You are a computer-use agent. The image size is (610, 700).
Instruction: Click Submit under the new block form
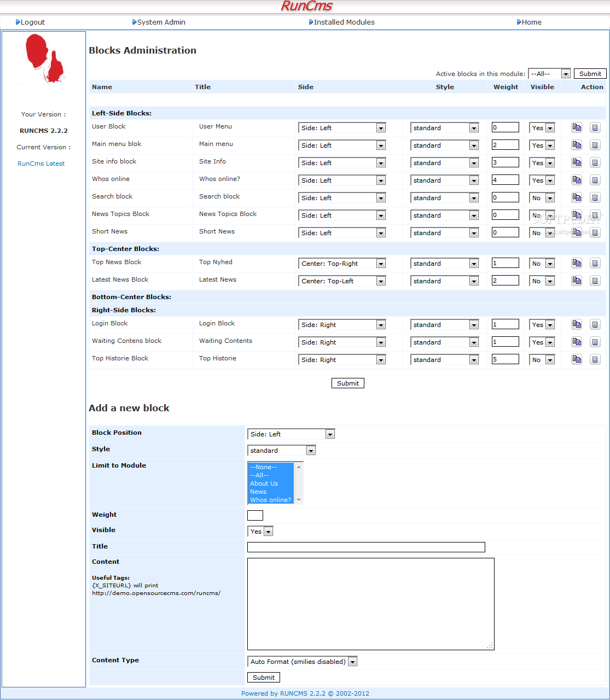[264, 678]
